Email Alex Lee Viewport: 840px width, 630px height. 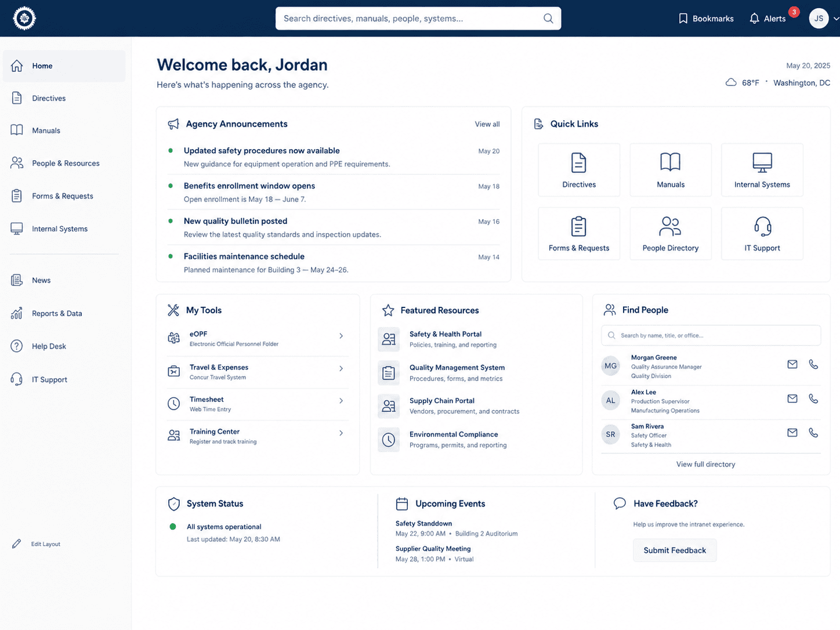click(792, 399)
